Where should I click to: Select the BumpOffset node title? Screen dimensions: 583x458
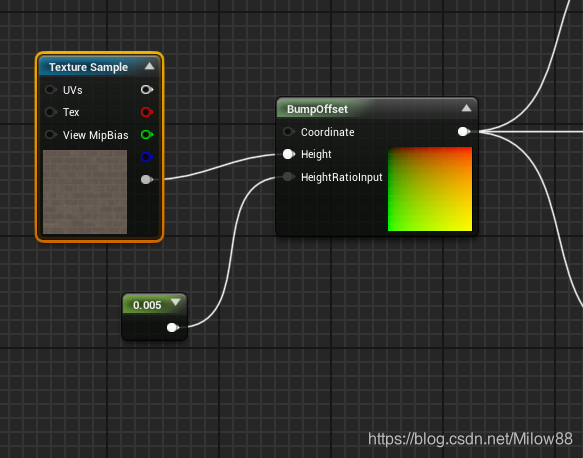click(317, 109)
